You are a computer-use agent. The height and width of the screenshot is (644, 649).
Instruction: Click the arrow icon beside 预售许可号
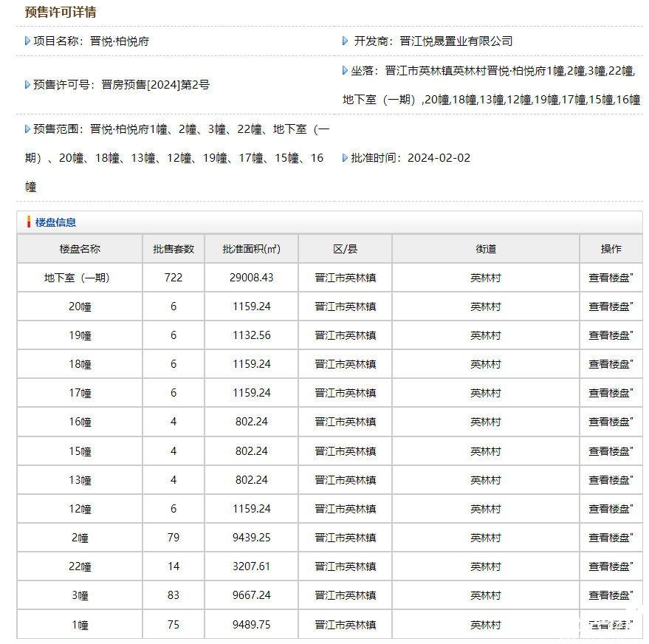[27, 85]
